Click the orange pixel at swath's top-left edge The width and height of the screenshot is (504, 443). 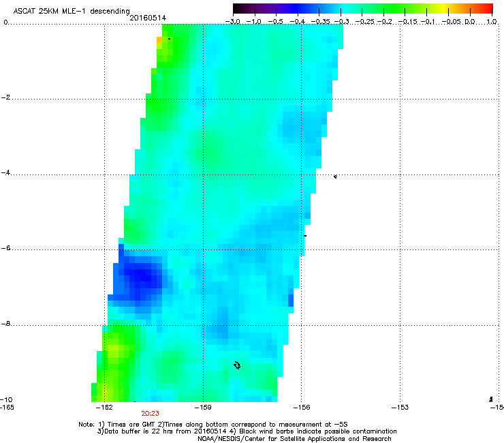159,40
